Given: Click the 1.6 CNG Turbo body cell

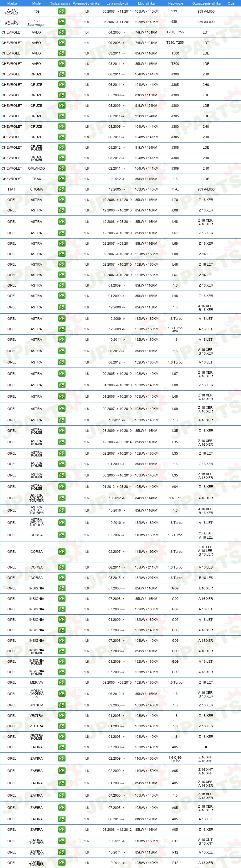Looking at the screenshot, I should [x=175, y=758].
